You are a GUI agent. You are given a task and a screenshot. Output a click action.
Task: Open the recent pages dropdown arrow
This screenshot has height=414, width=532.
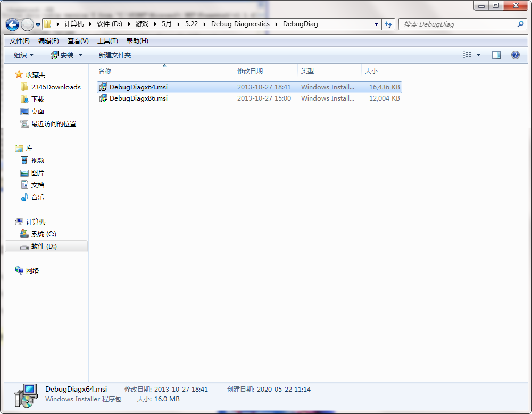[x=38, y=25]
